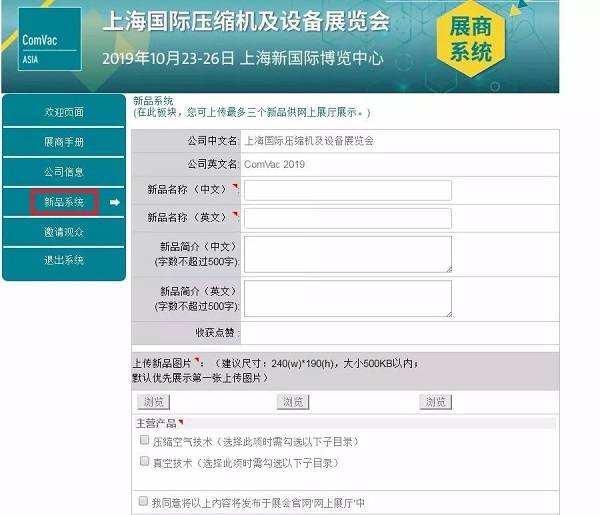Click the white arrow beside 新品系统
The width and height of the screenshot is (600, 515).
click(114, 203)
